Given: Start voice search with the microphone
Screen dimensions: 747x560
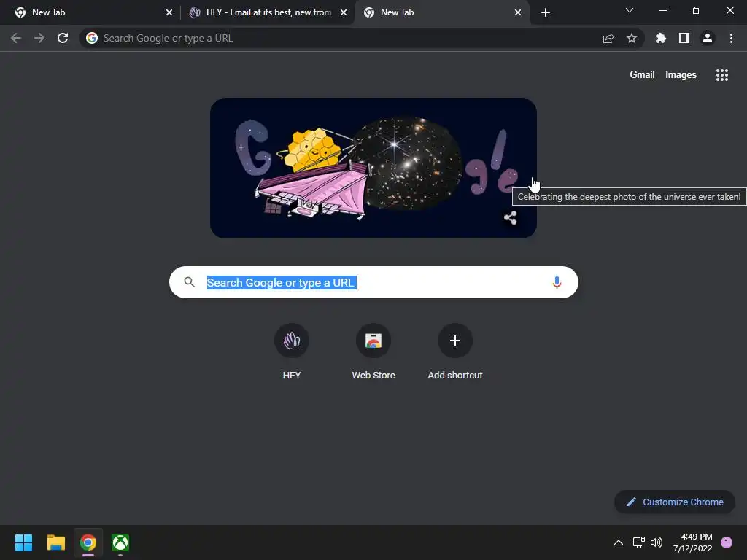Looking at the screenshot, I should (x=557, y=282).
